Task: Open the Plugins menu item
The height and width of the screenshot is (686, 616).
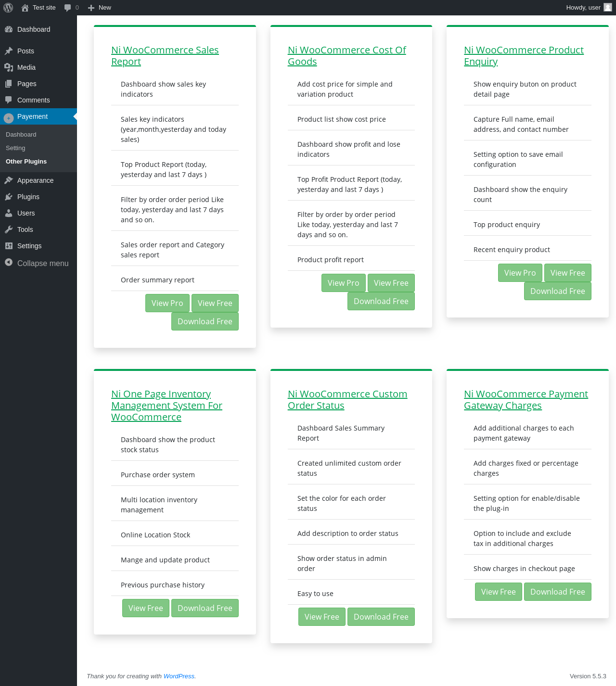Action: [x=28, y=197]
